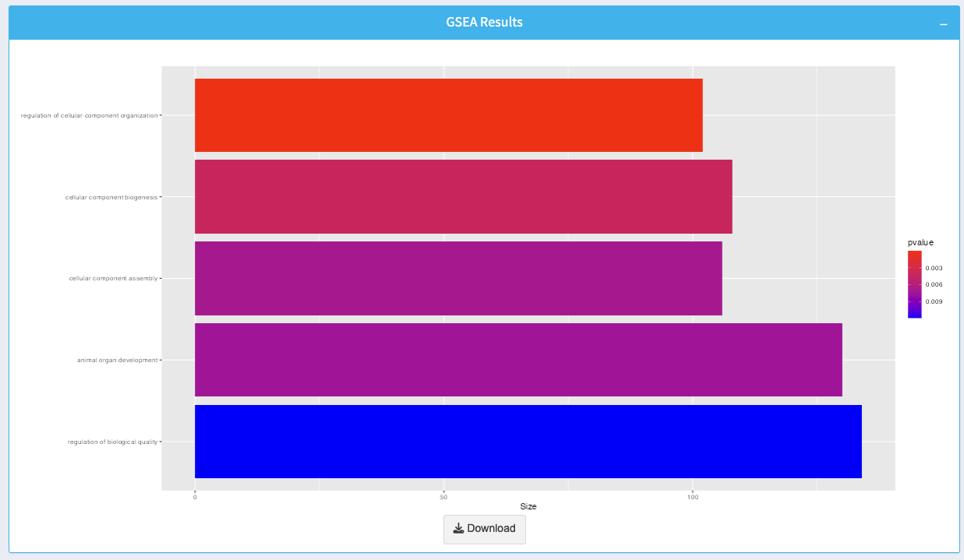Screen dimensions: 964x560
Task: Click the 100 tick on x-axis
Action: click(x=692, y=497)
